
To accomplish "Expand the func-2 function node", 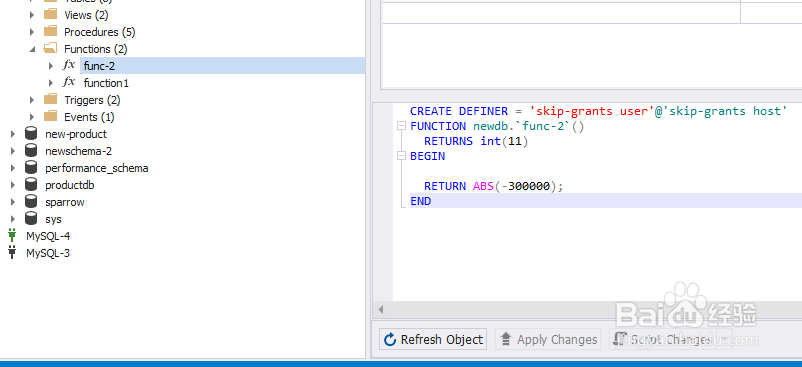I will [x=51, y=65].
